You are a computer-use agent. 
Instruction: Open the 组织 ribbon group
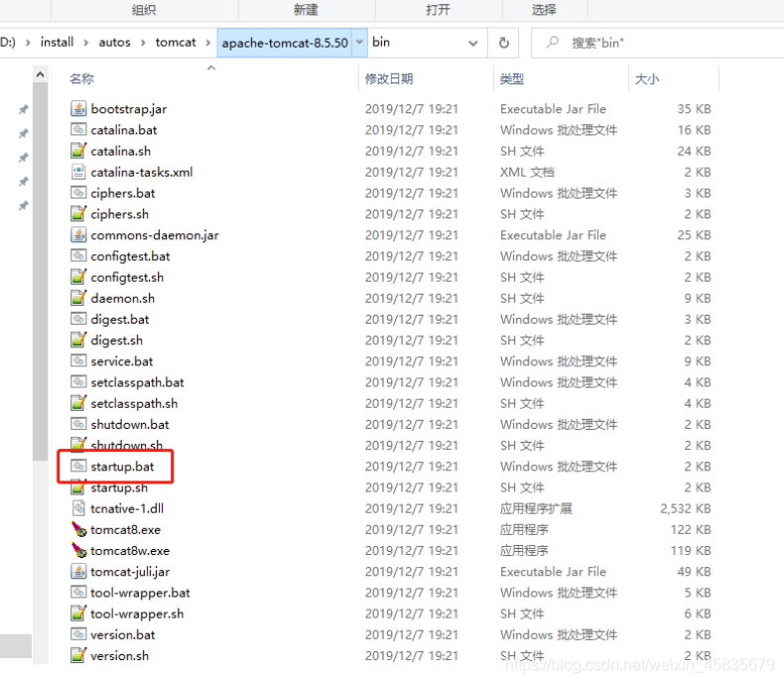144,10
